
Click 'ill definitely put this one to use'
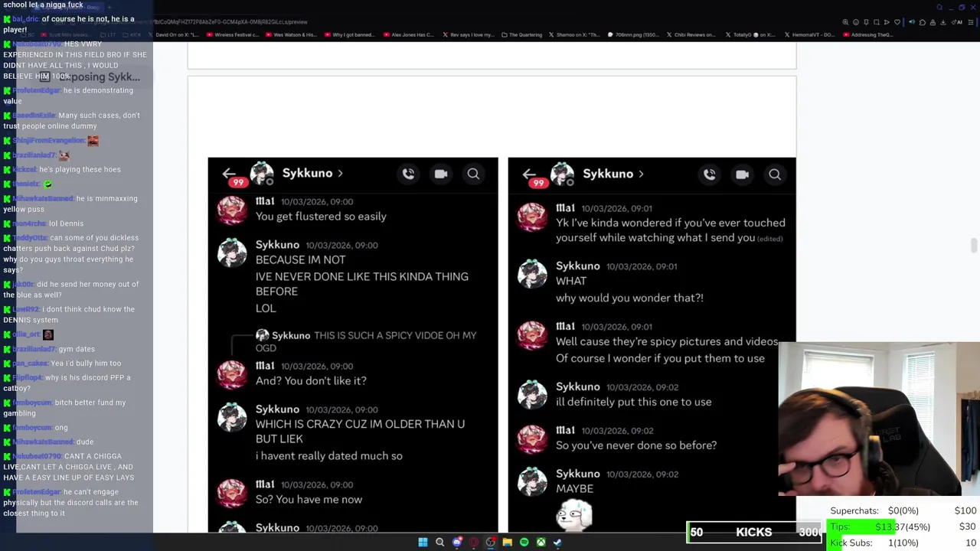tap(634, 402)
